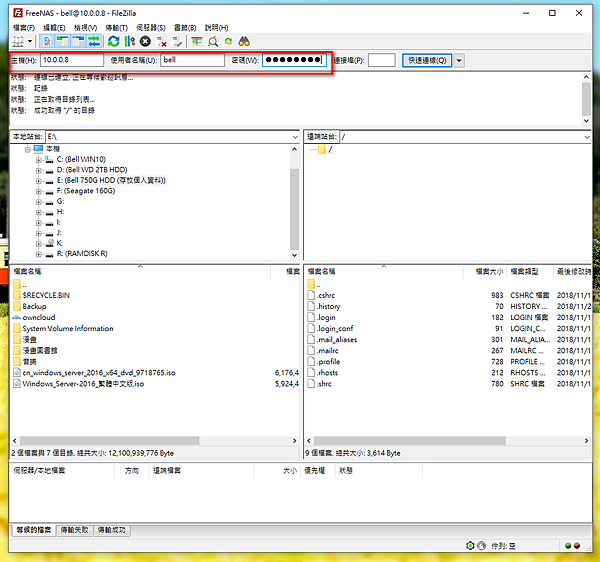Screen dimensions: 600x562
Task: Select the remote .mail_aliases file
Action: [x=337, y=340]
